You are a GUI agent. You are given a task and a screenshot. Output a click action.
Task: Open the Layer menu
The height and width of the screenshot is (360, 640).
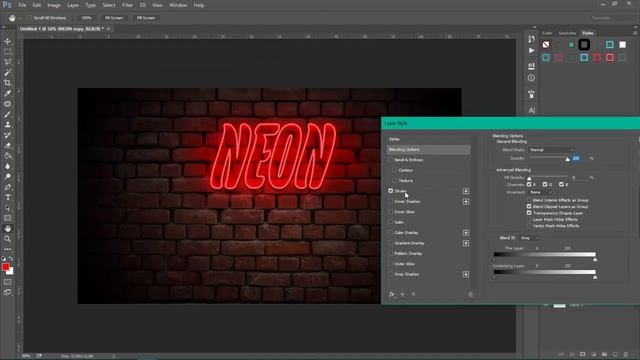pyautogui.click(x=73, y=5)
